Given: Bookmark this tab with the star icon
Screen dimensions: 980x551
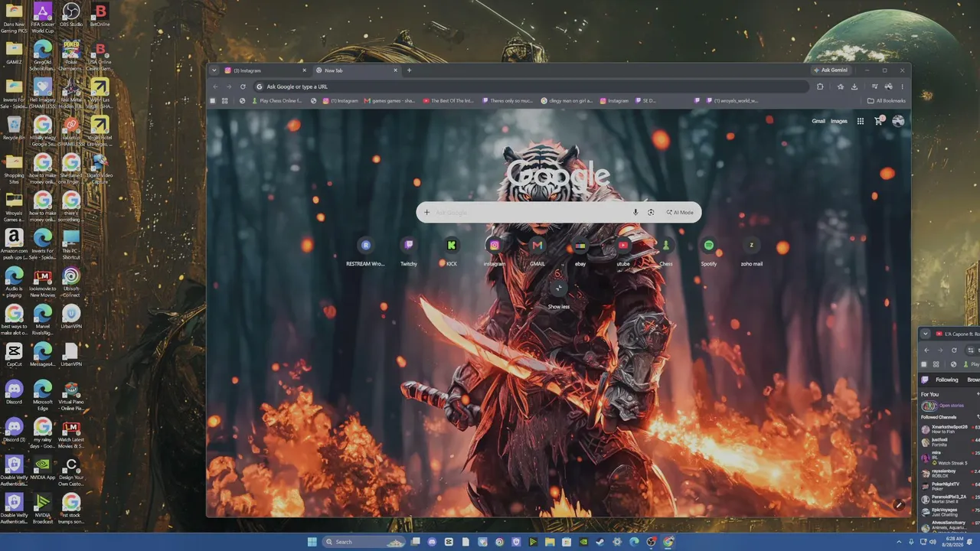Looking at the screenshot, I should 840,86.
